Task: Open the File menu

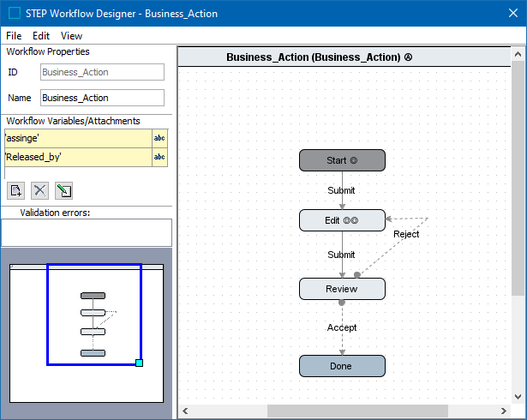Action: coord(14,36)
